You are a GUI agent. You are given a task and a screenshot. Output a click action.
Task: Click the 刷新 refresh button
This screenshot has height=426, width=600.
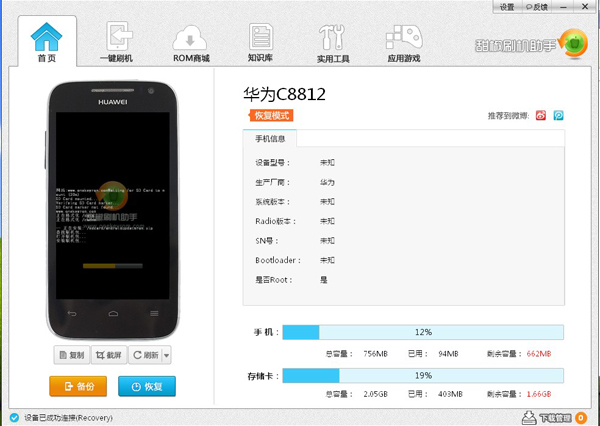click(x=145, y=355)
